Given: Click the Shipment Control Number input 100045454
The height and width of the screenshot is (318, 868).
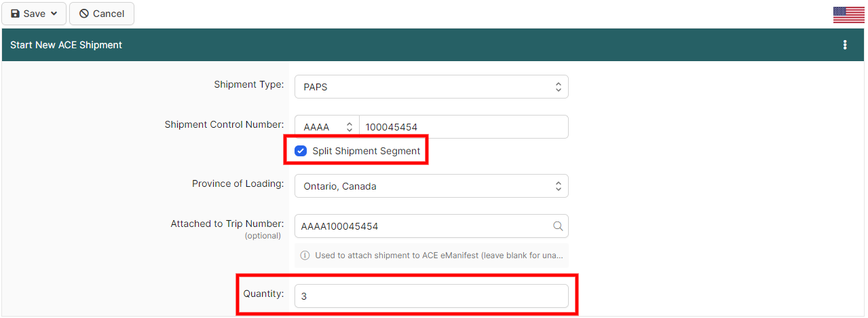Looking at the screenshot, I should coord(461,127).
